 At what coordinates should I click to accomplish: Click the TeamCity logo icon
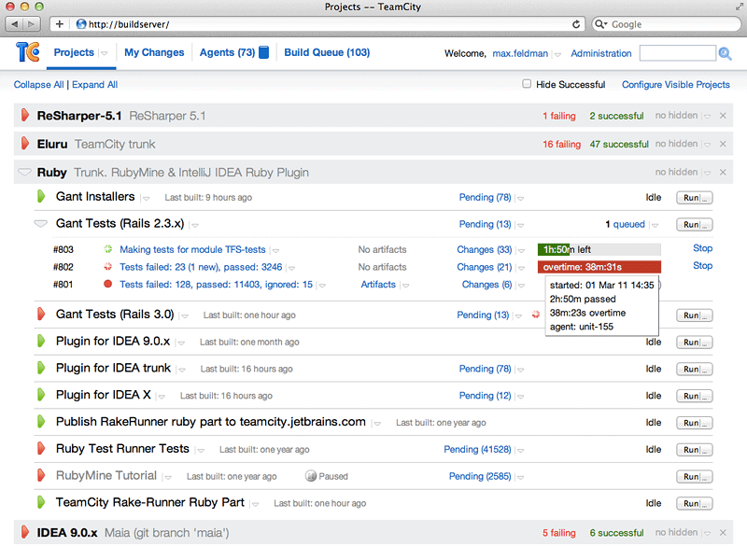pos(28,52)
